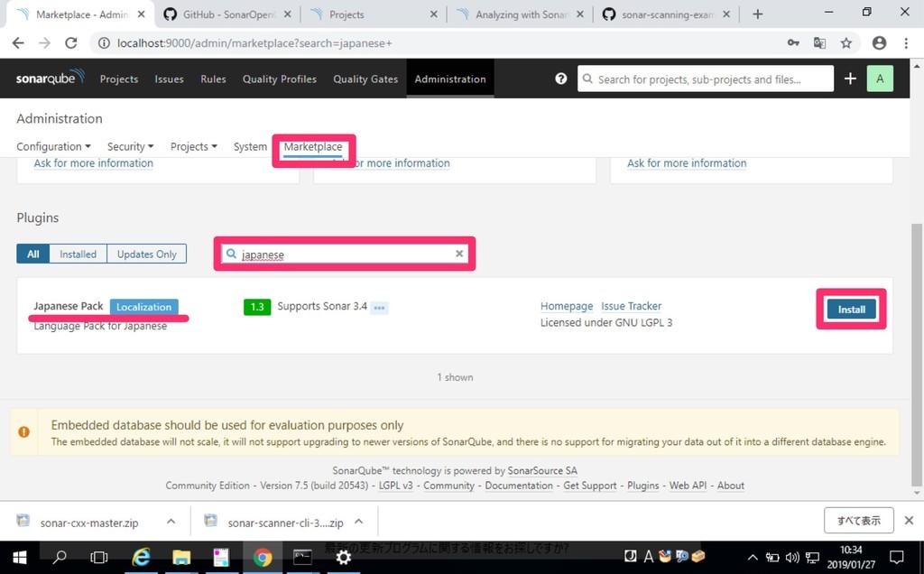The image size is (924, 574).
Task: Reload the page with refresh icon
Action: (71, 43)
